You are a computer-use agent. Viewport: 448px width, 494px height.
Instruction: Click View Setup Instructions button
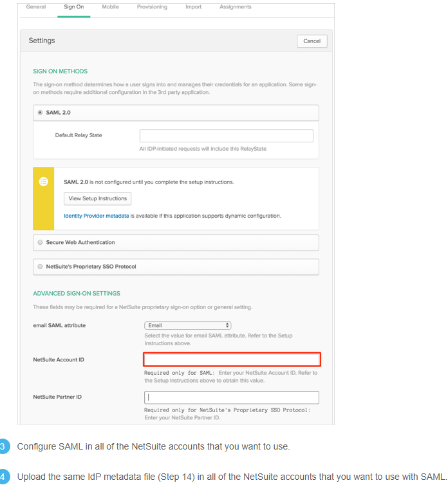tap(98, 198)
